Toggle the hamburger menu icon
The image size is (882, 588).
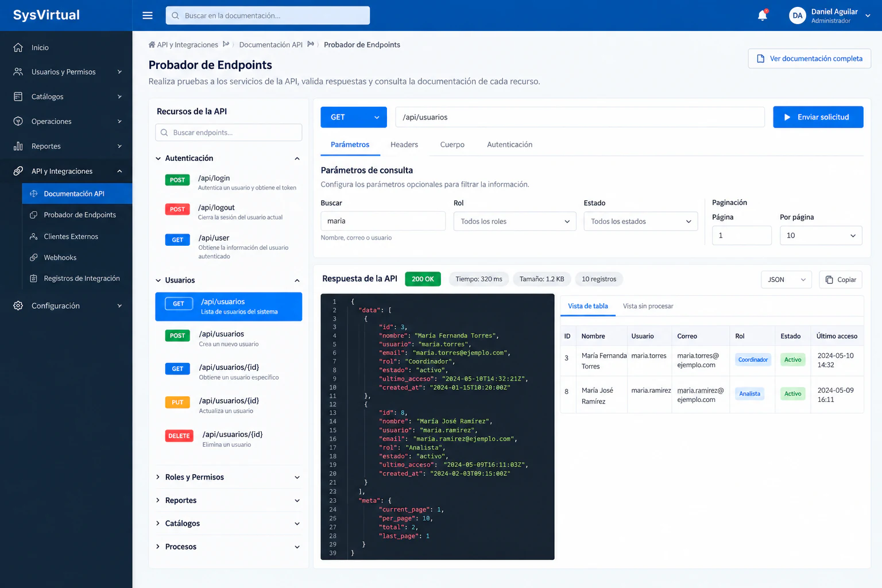pyautogui.click(x=148, y=16)
